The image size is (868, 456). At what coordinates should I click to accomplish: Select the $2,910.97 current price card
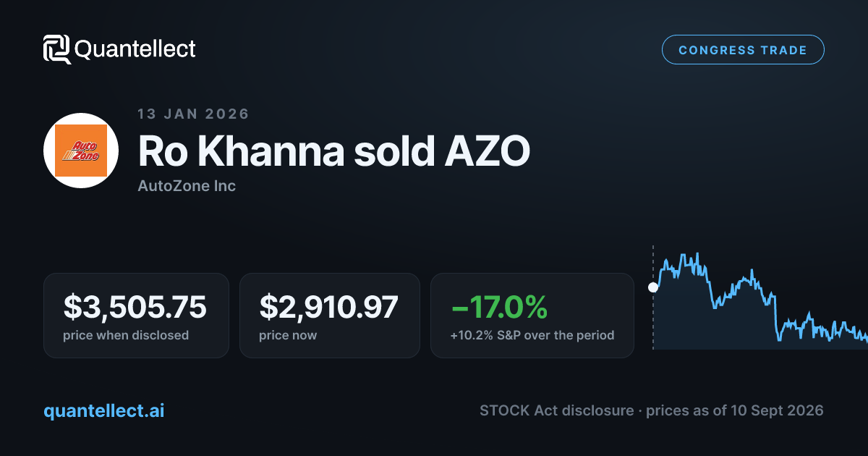330,315
